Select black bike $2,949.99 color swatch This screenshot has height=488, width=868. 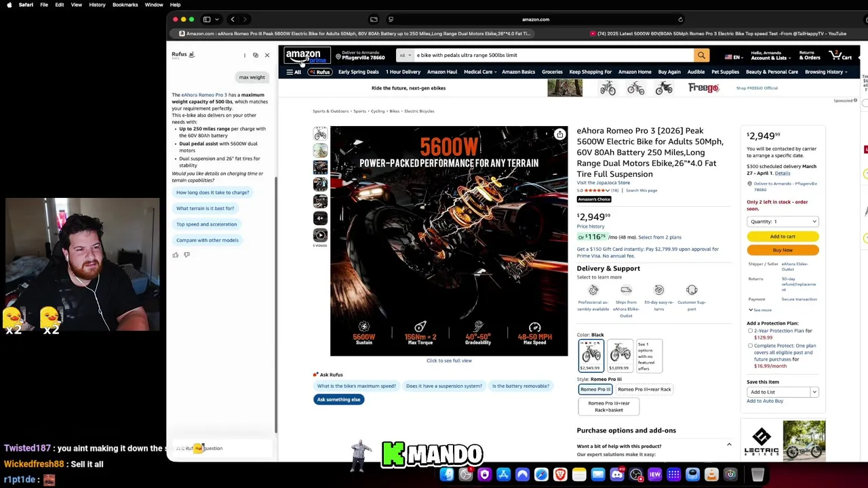(591, 355)
